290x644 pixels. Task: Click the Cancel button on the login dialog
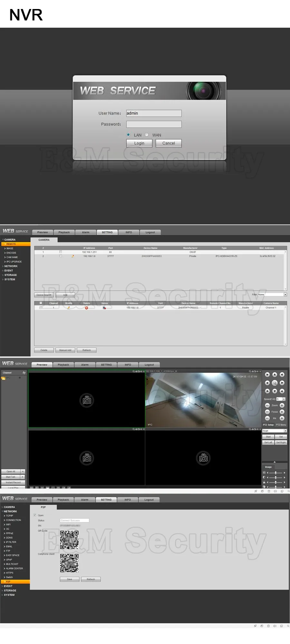click(169, 143)
